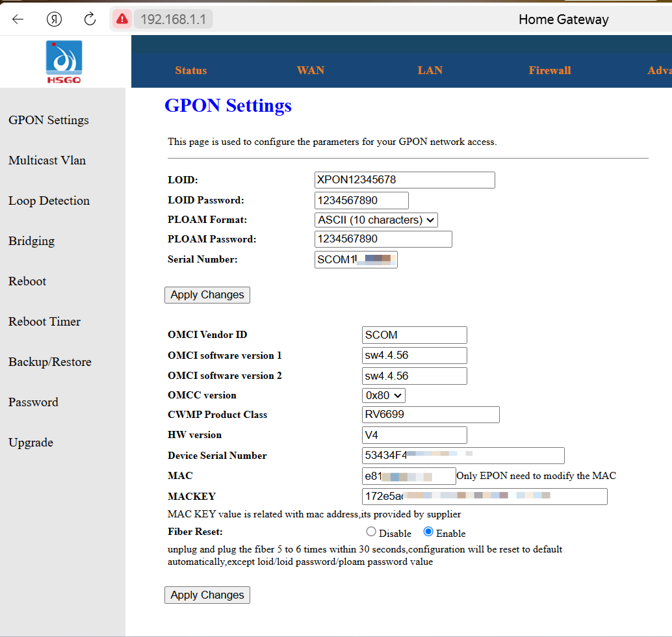Click the first Apply Changes button

pyautogui.click(x=207, y=295)
